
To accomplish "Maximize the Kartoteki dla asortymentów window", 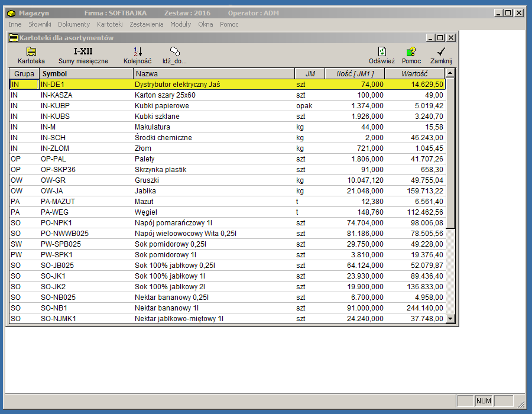I will (x=440, y=38).
